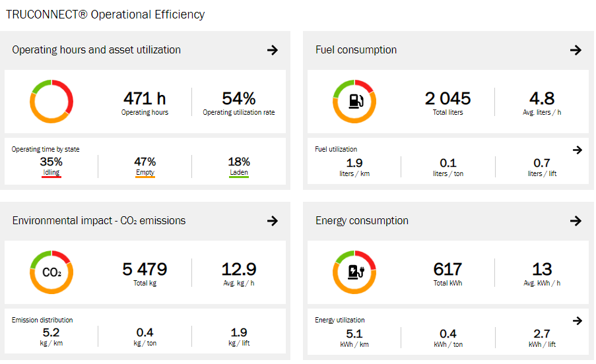Click the 54% operating utilization rate
596x364 pixels.
pyautogui.click(x=238, y=99)
